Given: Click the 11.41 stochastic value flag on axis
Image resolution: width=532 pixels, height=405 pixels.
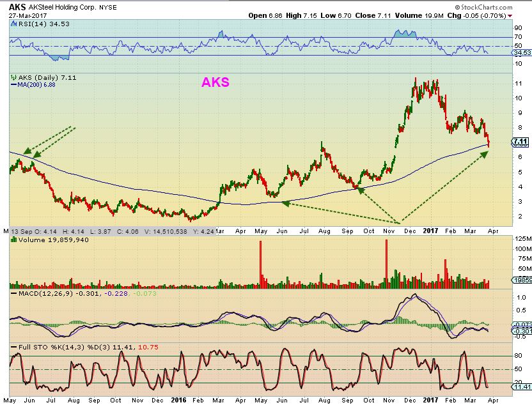Looking at the screenshot, I should click(522, 386).
